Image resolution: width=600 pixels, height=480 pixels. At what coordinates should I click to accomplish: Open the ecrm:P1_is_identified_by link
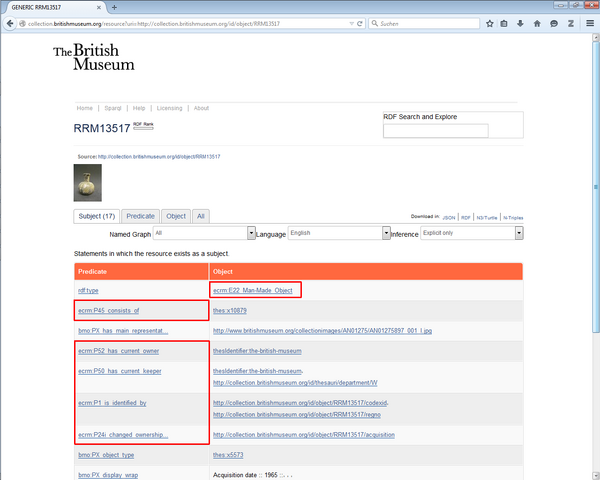point(112,403)
